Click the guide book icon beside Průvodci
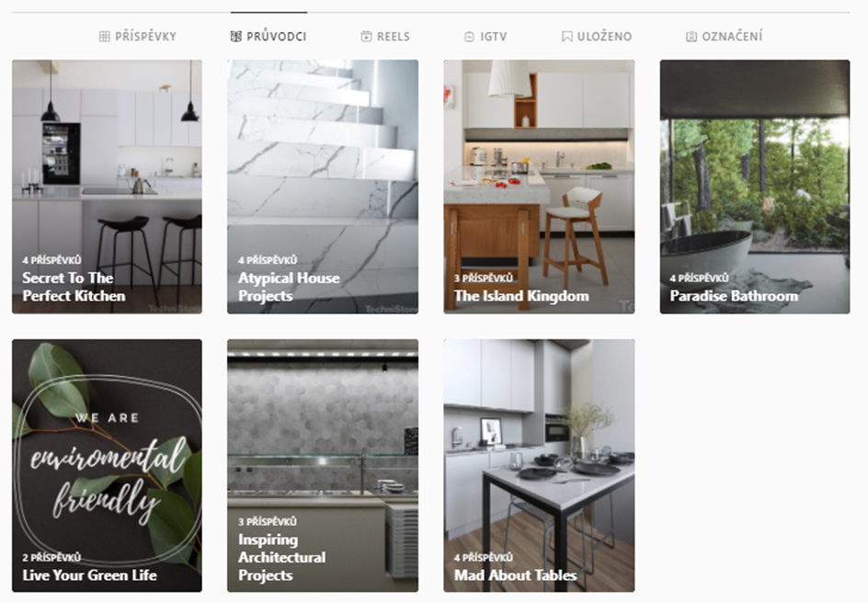Image resolution: width=868 pixels, height=603 pixels. point(235,37)
